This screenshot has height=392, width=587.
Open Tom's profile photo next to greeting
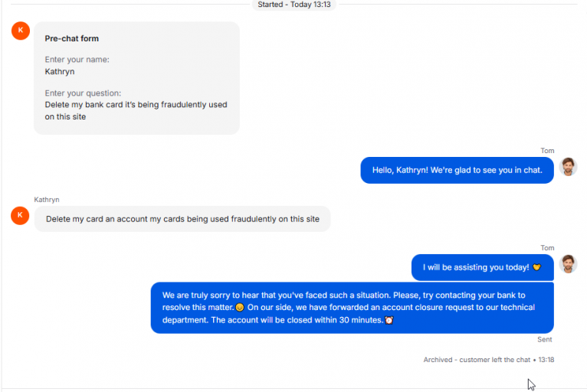568,167
